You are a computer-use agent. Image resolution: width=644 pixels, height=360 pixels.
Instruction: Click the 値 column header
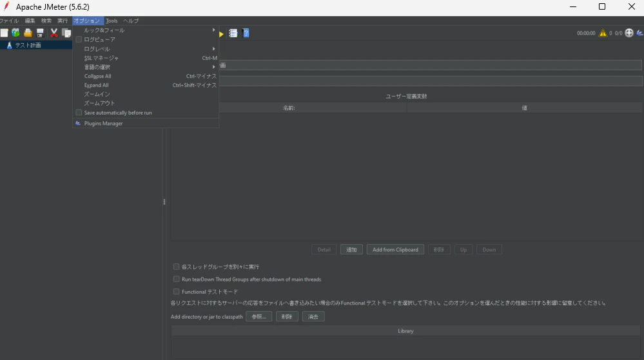point(525,108)
